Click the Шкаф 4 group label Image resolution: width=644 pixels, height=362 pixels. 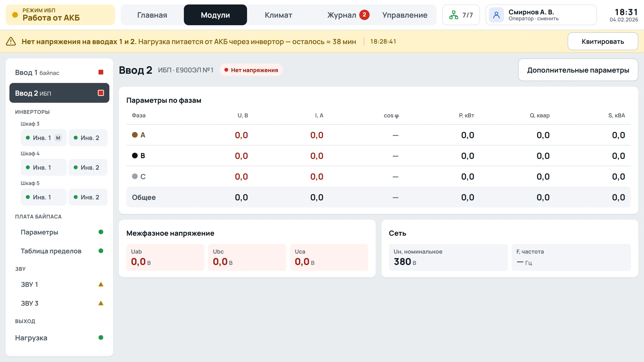(30, 153)
